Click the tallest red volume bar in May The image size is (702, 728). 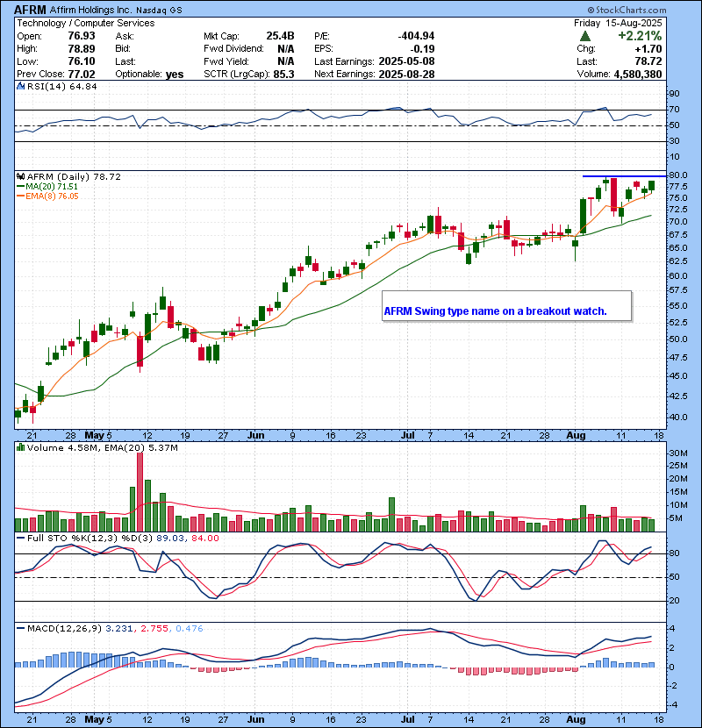(140, 492)
